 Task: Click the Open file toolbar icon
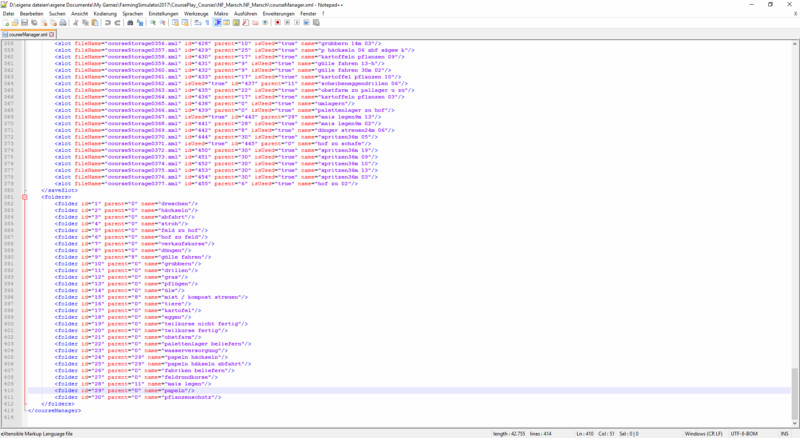(x=14, y=22)
